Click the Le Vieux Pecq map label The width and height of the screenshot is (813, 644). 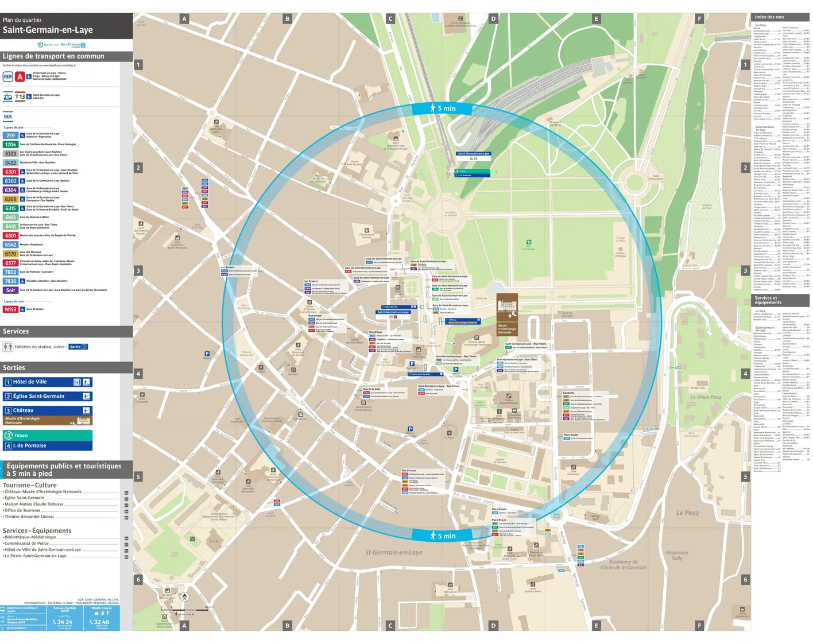tap(705, 397)
